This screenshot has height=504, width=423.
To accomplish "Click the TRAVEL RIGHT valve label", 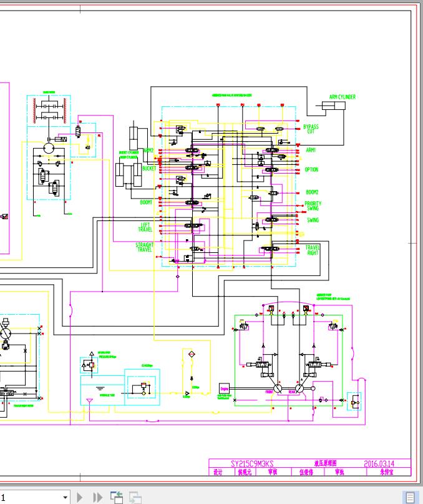I will coord(312,250).
